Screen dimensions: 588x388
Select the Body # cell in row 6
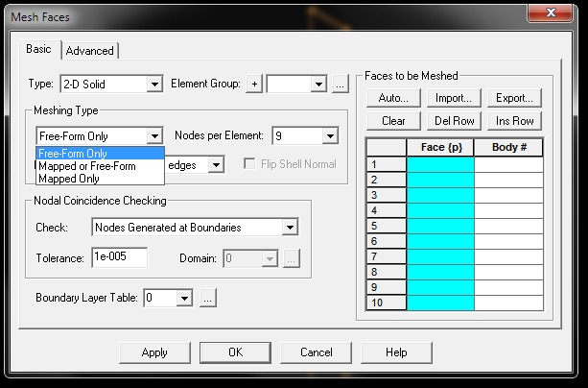(509, 241)
